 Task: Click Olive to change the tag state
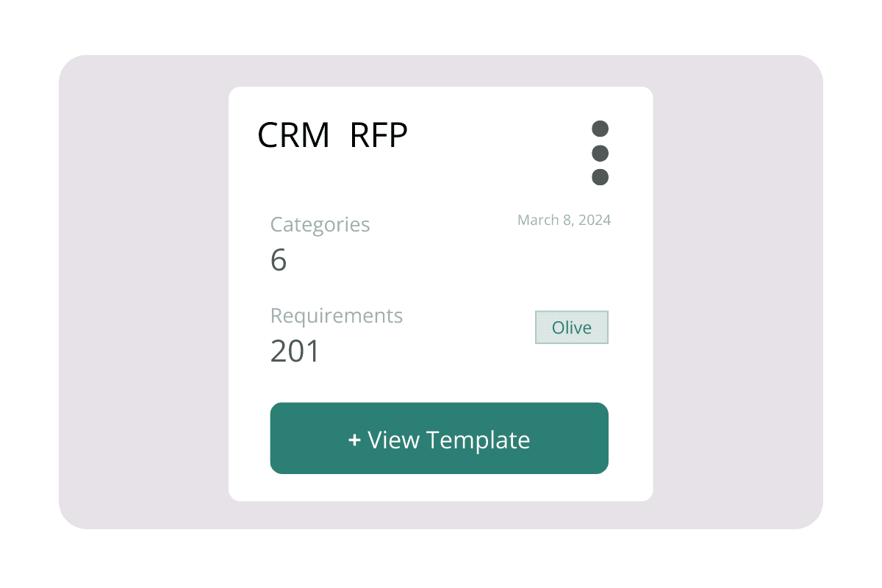click(x=571, y=327)
